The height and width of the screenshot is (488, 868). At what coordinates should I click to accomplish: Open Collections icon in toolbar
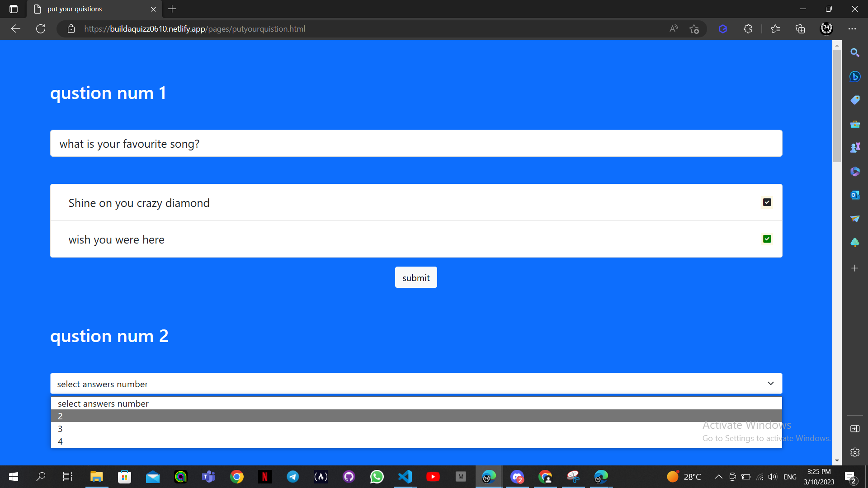800,29
